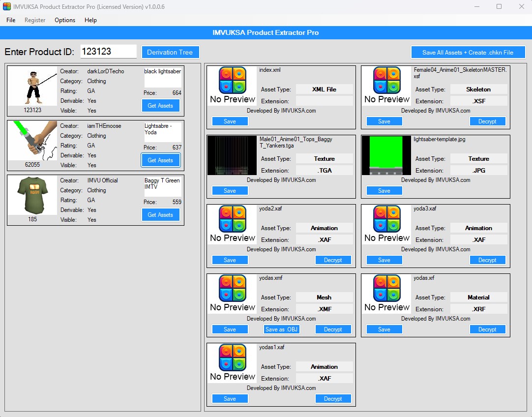
Task: Click the Material asset type field
Action: [x=478, y=298]
